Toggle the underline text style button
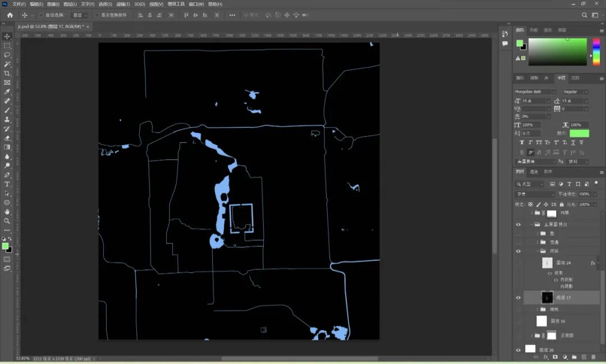The image size is (606, 364). pyautogui.click(x=573, y=142)
